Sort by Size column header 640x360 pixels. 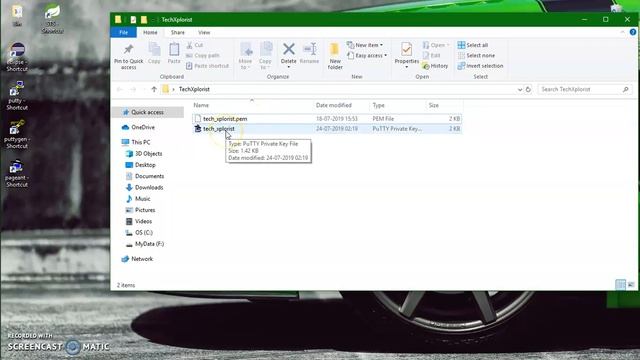pos(433,105)
